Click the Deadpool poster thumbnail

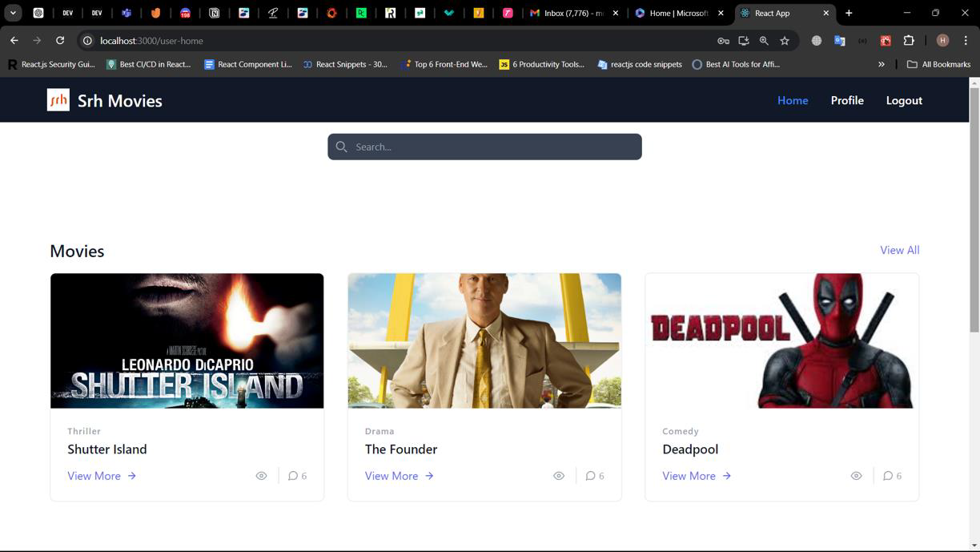[782, 340]
